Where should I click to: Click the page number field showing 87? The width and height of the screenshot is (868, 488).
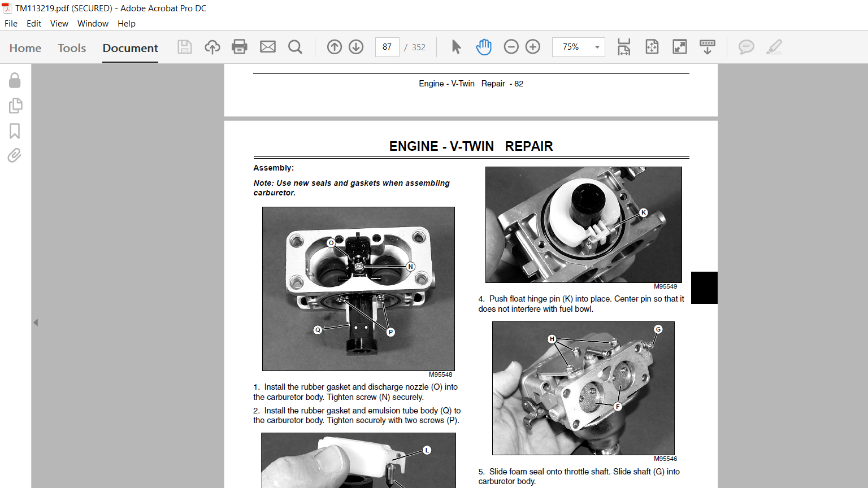387,47
